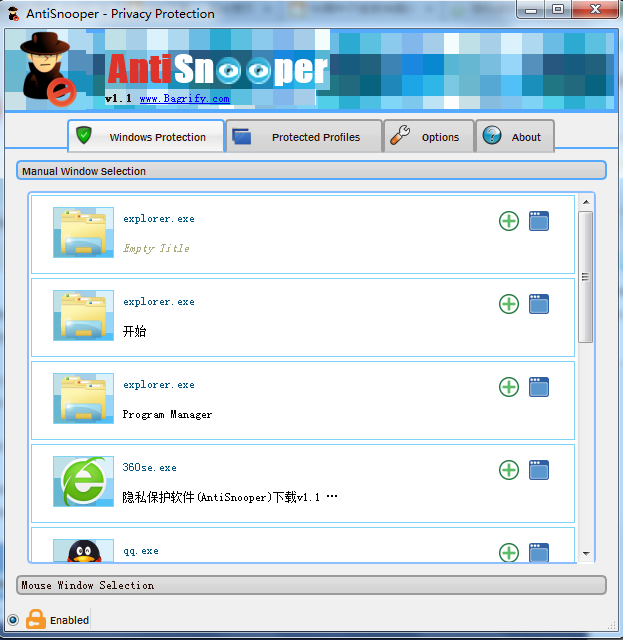Expand the Mouse Window Selection section
Image resolution: width=623 pixels, height=640 pixels.
click(x=311, y=585)
